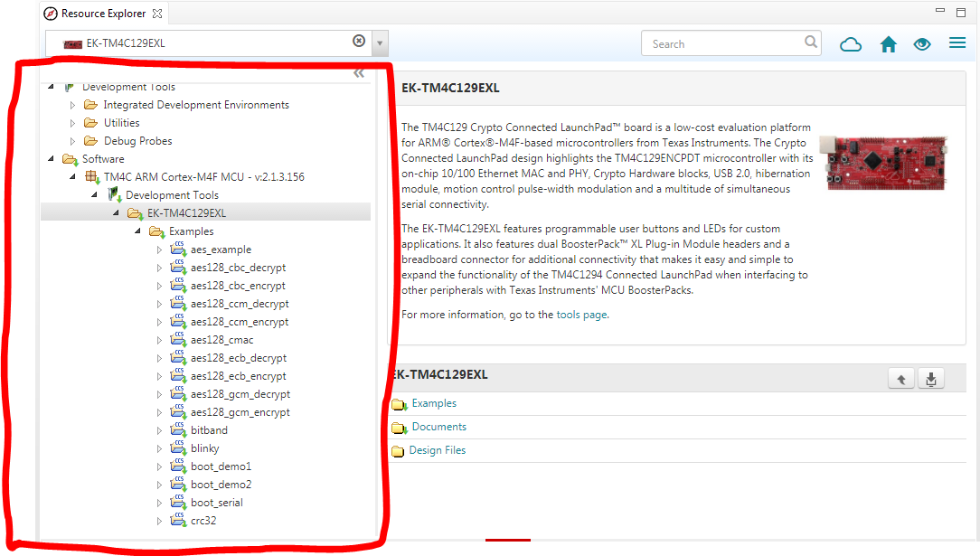Select the Utilities folder icon

tap(91, 122)
